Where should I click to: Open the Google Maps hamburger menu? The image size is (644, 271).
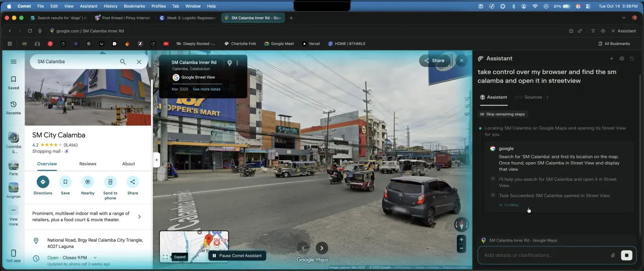[14, 61]
